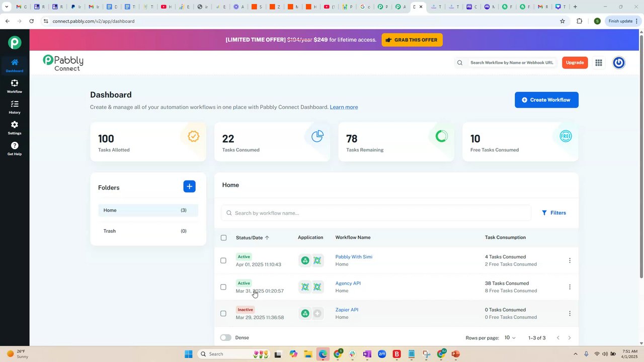Click Create Workflow button
Screen dimensions: 644x362
coord(546,100)
